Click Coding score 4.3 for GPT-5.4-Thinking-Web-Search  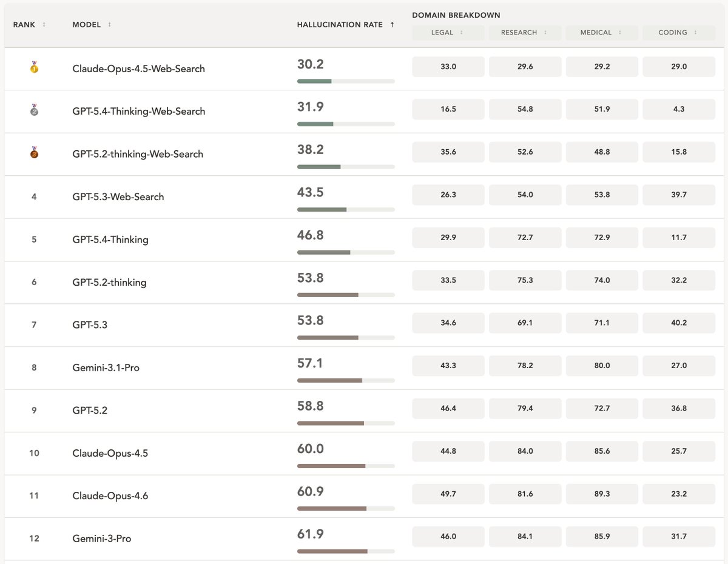(679, 109)
